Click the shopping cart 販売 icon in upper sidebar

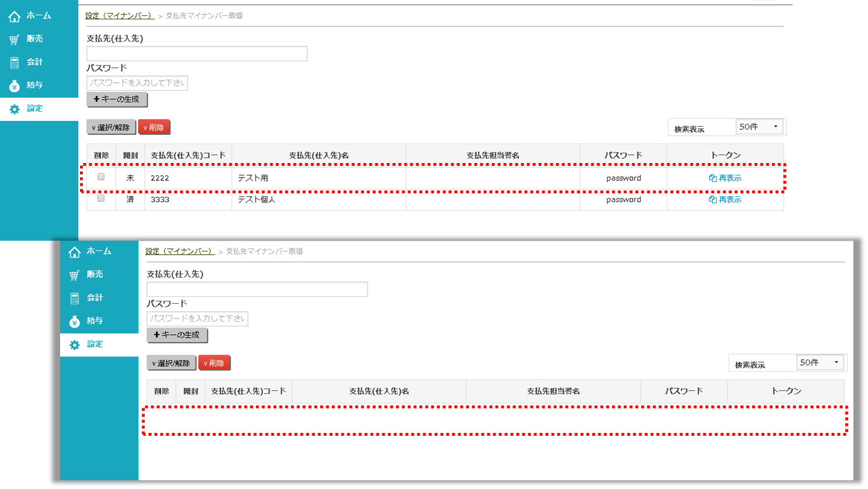tap(15, 40)
